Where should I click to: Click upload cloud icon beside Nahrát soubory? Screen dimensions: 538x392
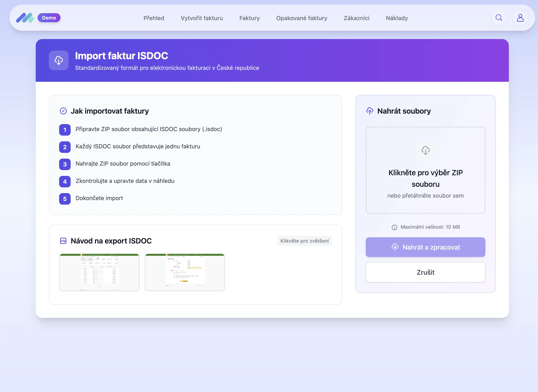pyautogui.click(x=370, y=111)
